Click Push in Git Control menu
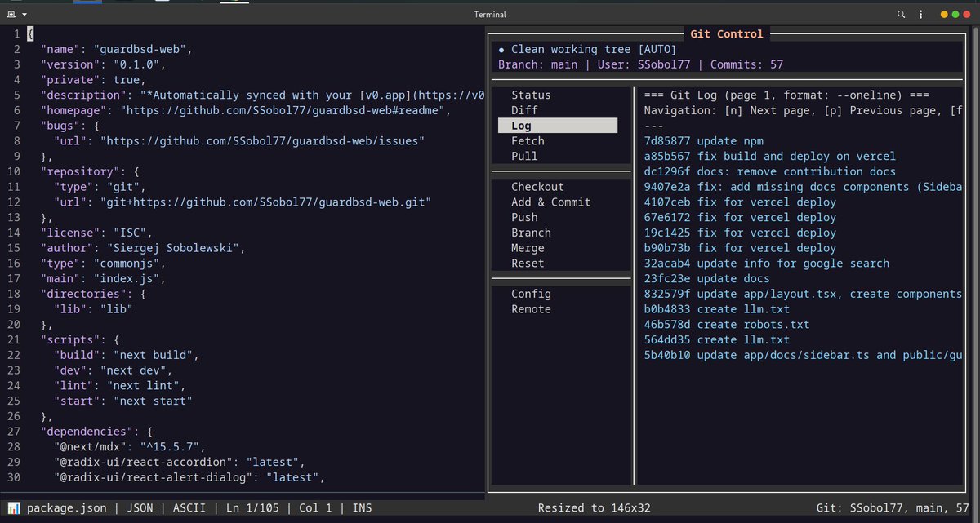 coord(524,218)
